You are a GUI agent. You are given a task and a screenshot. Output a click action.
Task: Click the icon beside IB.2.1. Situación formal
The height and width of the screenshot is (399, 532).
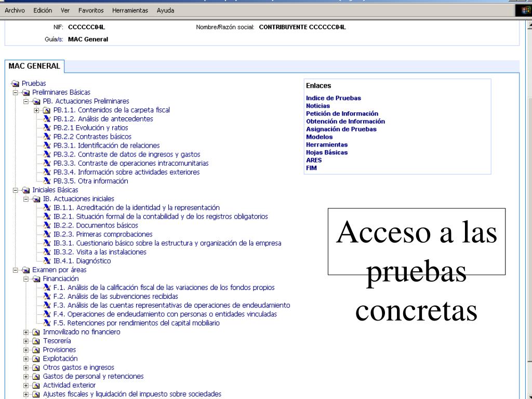[47, 217]
